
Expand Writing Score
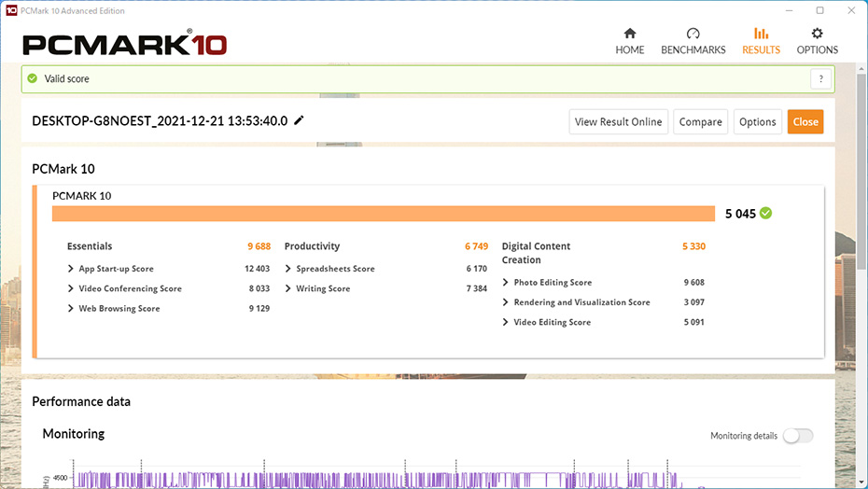click(x=287, y=288)
